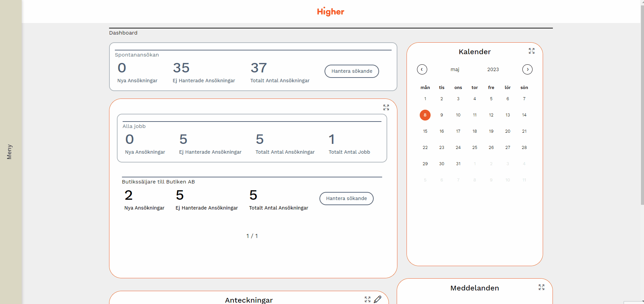Screen dimensions: 644x304
Task: Go to previous month in calendar
Action: pyautogui.click(x=422, y=69)
